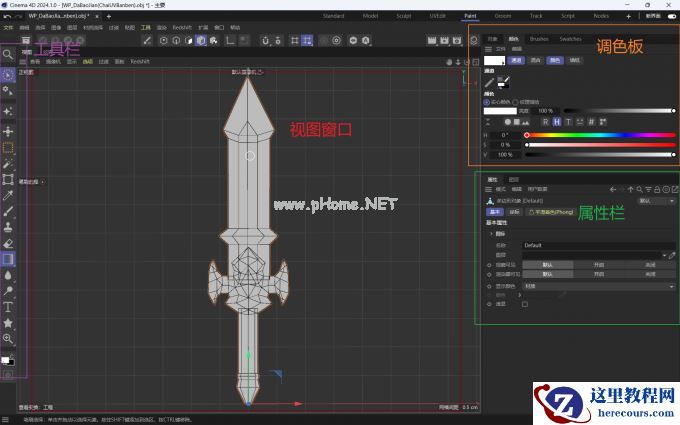Open the Brushes tab in color panel

pos(539,39)
